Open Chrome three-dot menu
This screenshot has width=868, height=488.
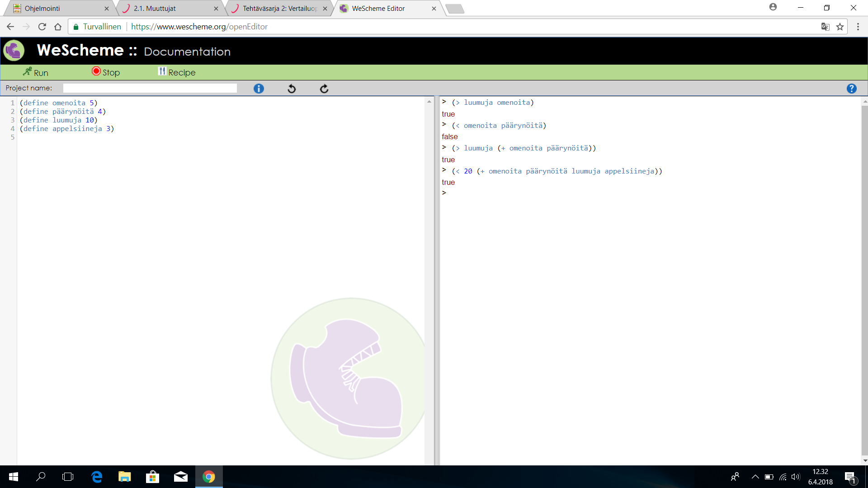[858, 27]
